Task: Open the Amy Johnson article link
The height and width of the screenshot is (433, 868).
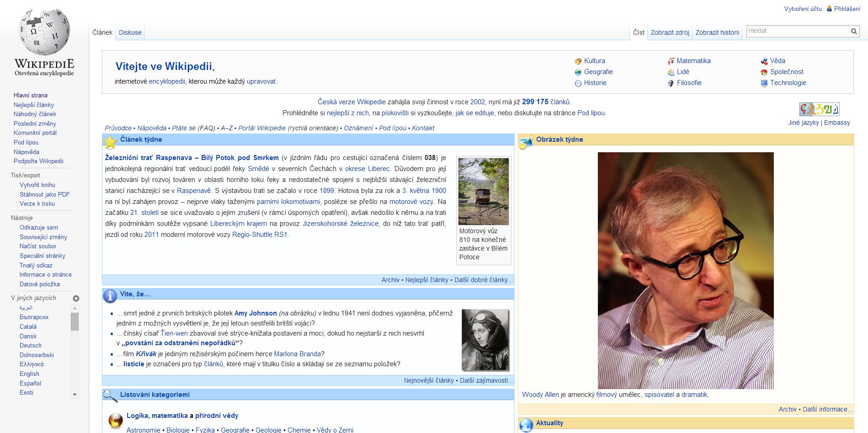Action: pos(256,313)
